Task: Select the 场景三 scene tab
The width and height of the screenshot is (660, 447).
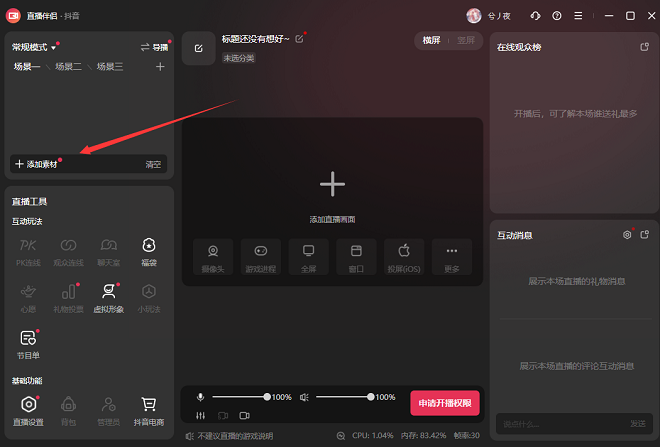Action: point(110,67)
